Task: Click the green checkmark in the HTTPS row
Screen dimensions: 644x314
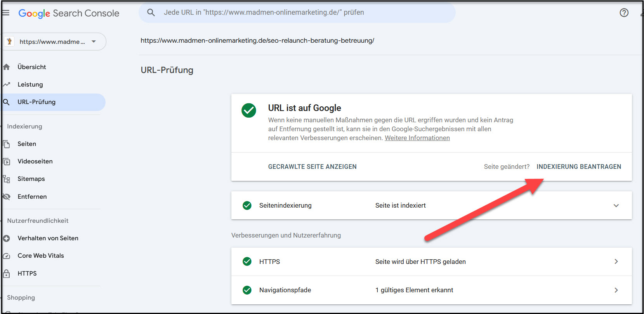Action: (247, 262)
